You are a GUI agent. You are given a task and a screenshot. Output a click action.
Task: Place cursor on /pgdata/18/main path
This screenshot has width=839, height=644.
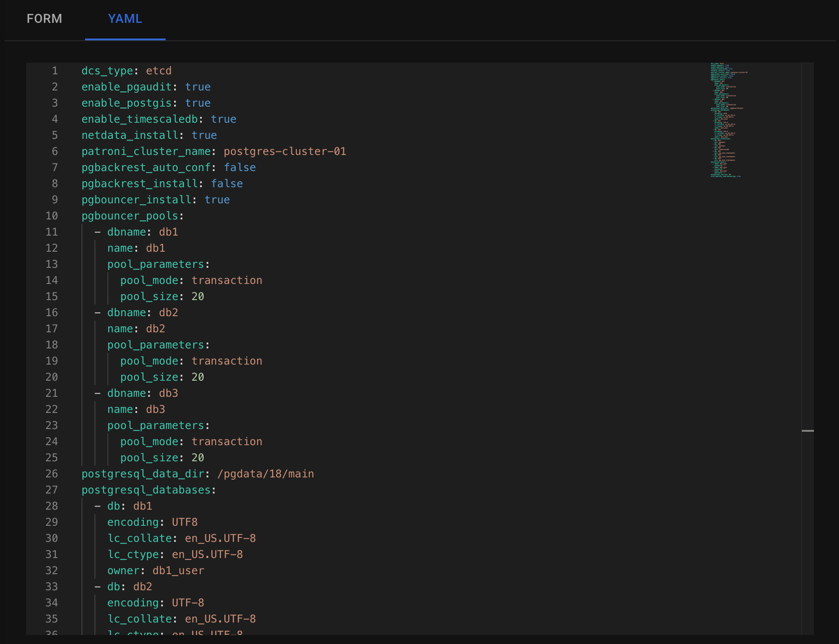click(x=265, y=474)
